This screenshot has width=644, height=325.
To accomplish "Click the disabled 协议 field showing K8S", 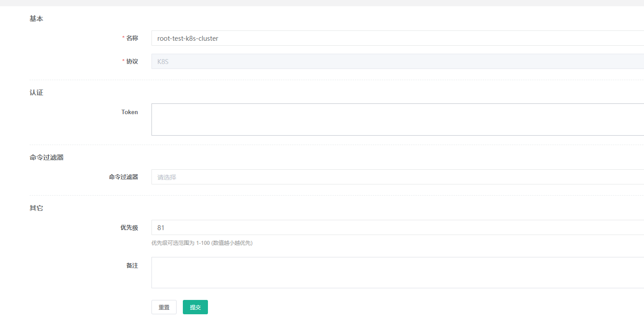I will [x=398, y=61].
